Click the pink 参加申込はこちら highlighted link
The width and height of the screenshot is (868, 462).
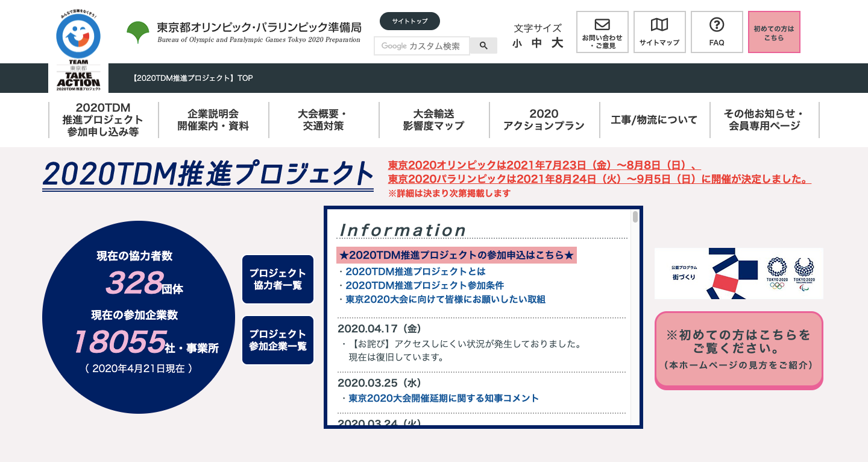[x=456, y=255]
